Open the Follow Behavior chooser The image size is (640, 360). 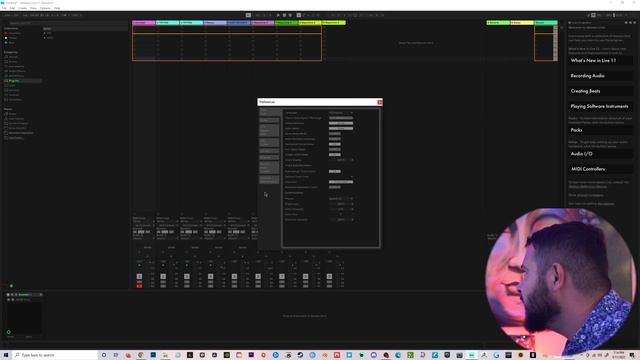click(x=341, y=123)
